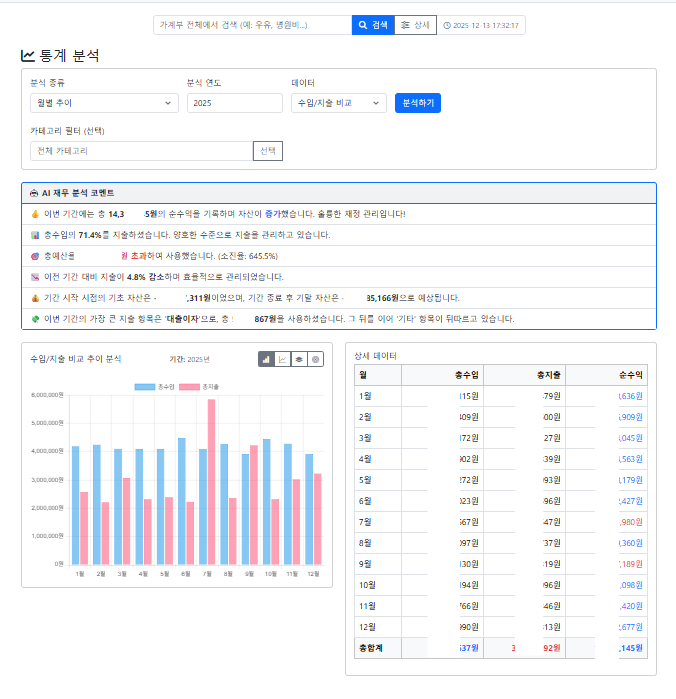Click the 6,000,000원 y-axis label
This screenshot has width=676, height=699.
click(x=47, y=395)
